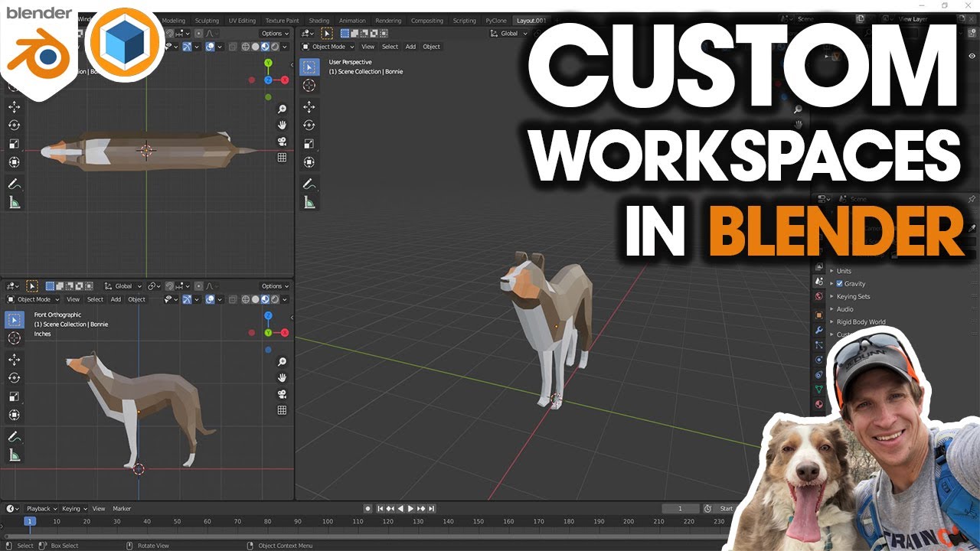Image resolution: width=980 pixels, height=551 pixels.
Task: Open the timeline Keying dropdown
Action: pyautogui.click(x=73, y=508)
